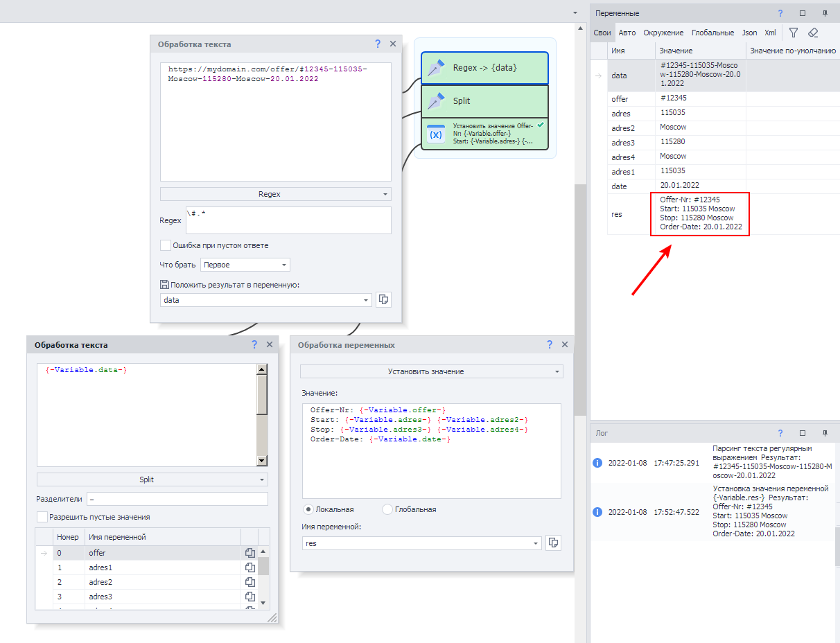Expand the Установить значение action dropdown

pyautogui.click(x=431, y=371)
